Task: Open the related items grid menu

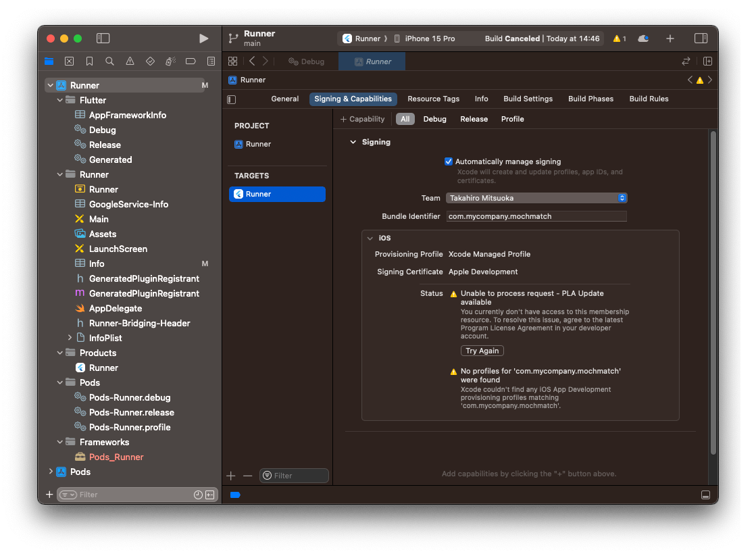Action: pyautogui.click(x=233, y=61)
